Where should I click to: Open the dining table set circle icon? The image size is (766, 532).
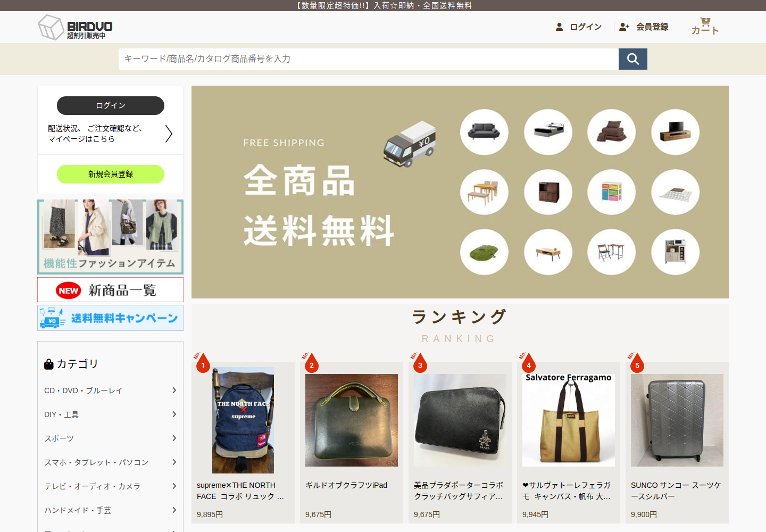[x=484, y=192]
